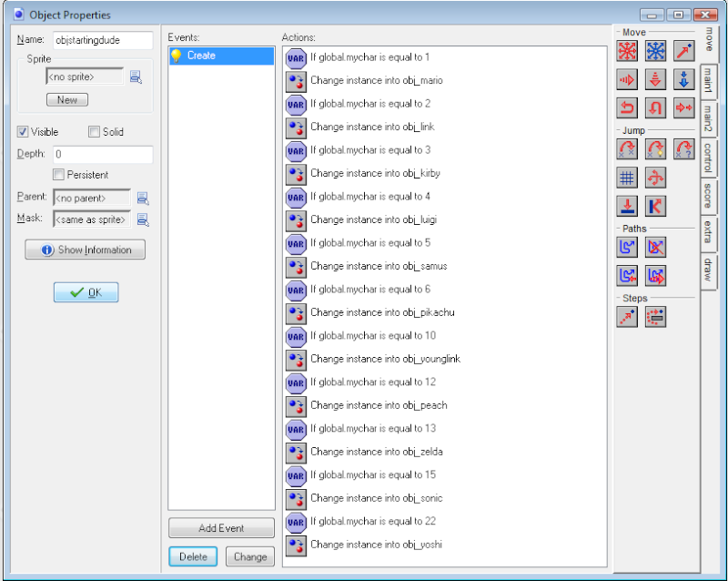Image resolution: width=728 pixels, height=581 pixels.
Task: Select the Reverse Horizontal Direction icon
Action: coord(627,108)
